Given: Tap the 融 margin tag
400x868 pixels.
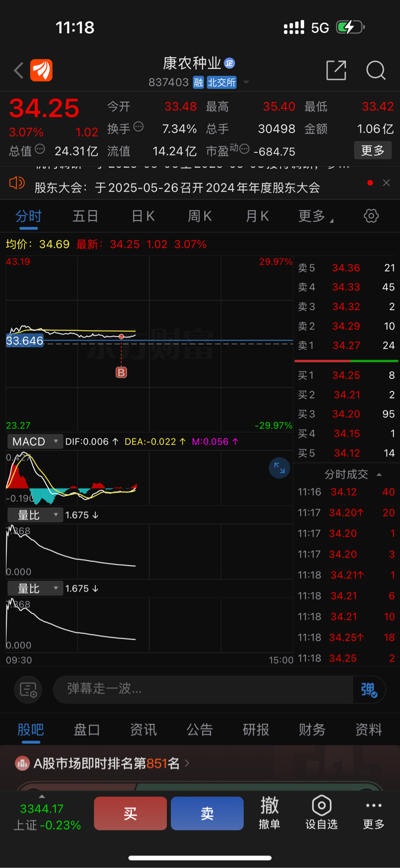Looking at the screenshot, I should pos(198,82).
